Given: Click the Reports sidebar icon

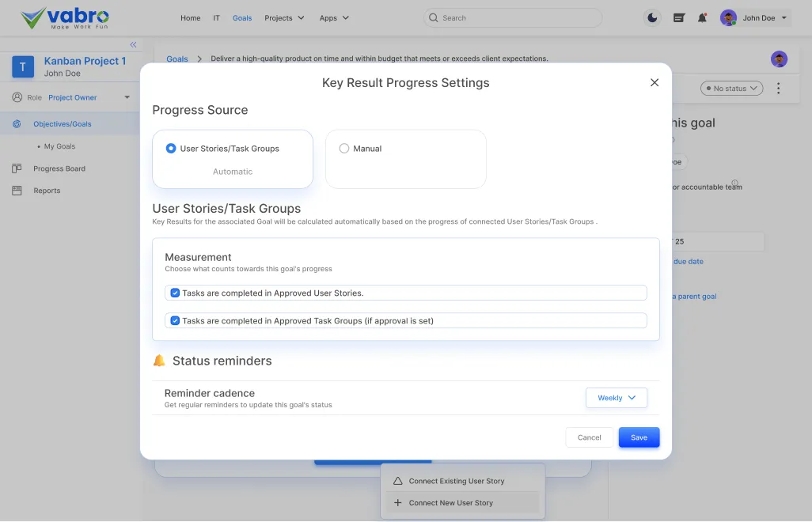Looking at the screenshot, I should [17, 191].
